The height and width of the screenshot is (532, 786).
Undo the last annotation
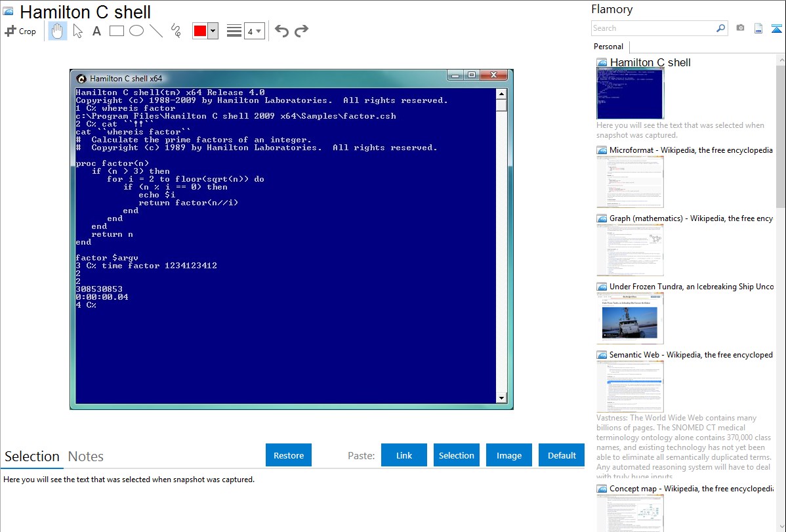281,31
